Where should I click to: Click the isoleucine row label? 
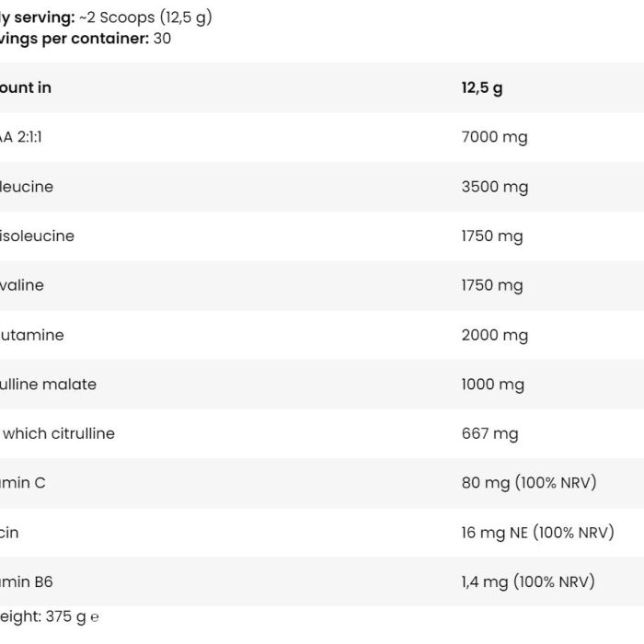[37, 236]
